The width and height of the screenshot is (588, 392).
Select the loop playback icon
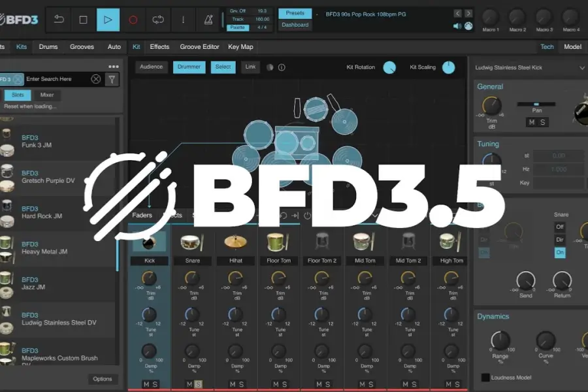point(158,19)
